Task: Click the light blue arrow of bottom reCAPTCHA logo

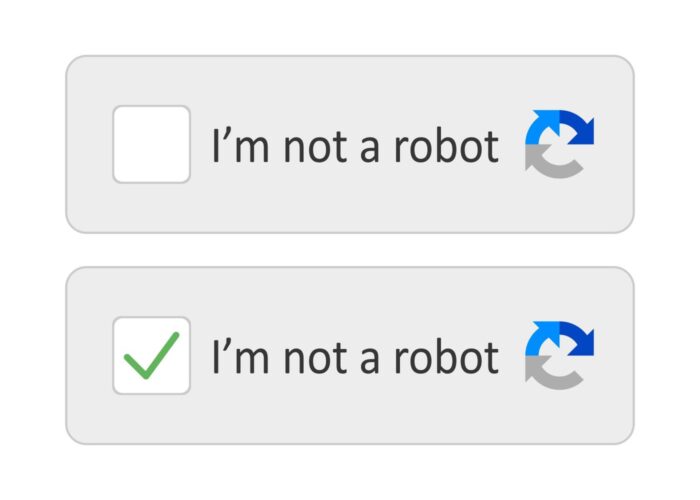Action: [540, 338]
